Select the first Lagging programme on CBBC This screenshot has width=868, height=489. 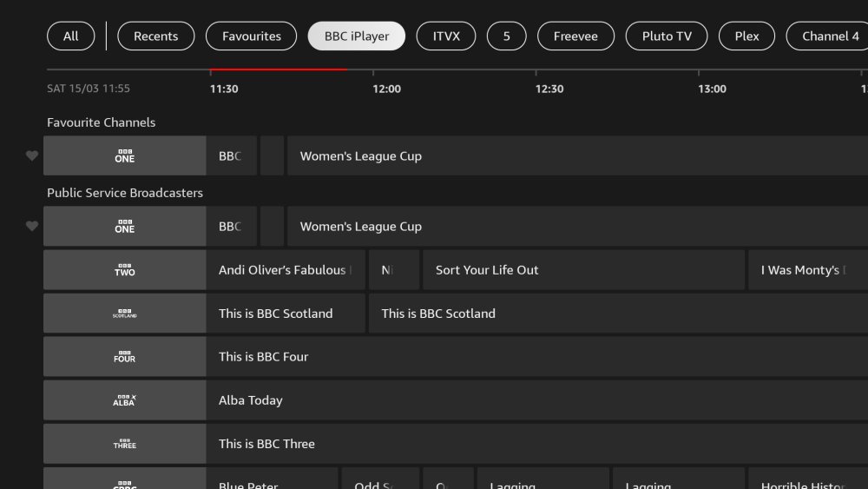pyautogui.click(x=543, y=479)
